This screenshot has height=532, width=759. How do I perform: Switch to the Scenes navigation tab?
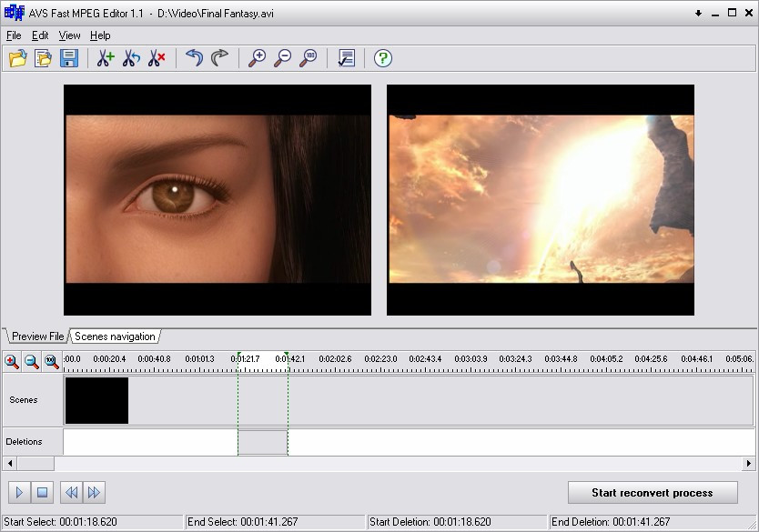click(x=115, y=336)
